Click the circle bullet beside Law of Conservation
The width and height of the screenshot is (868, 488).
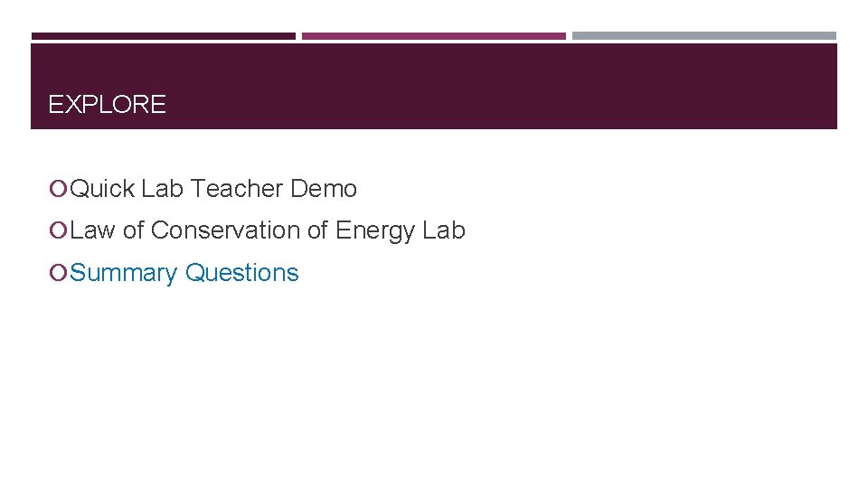click(58, 230)
